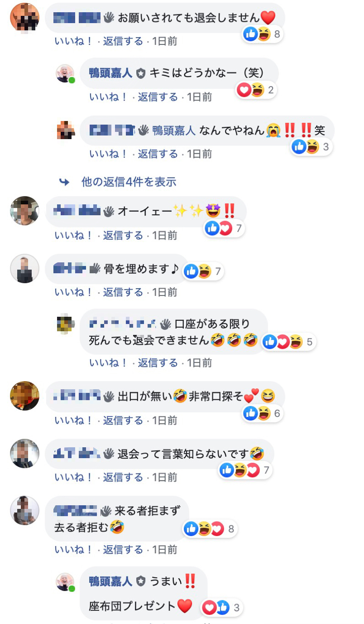Image resolution: width=364 pixels, height=624 pixels.
Task: Open reaction count on なんでやねん reply
Action: click(311, 147)
